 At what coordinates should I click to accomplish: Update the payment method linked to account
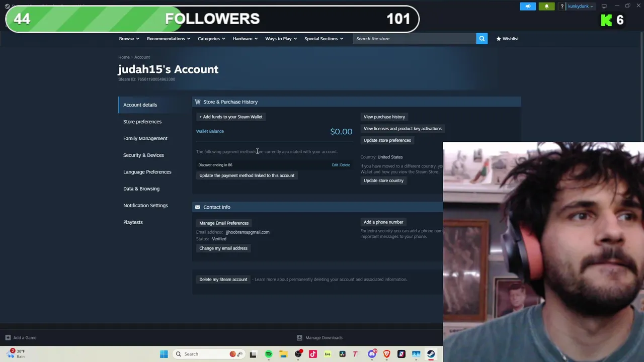pos(247,175)
